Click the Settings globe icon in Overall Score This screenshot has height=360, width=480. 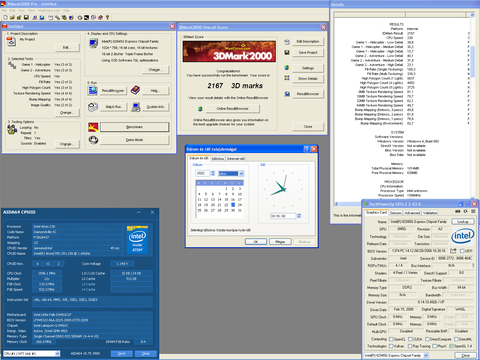[287, 68]
